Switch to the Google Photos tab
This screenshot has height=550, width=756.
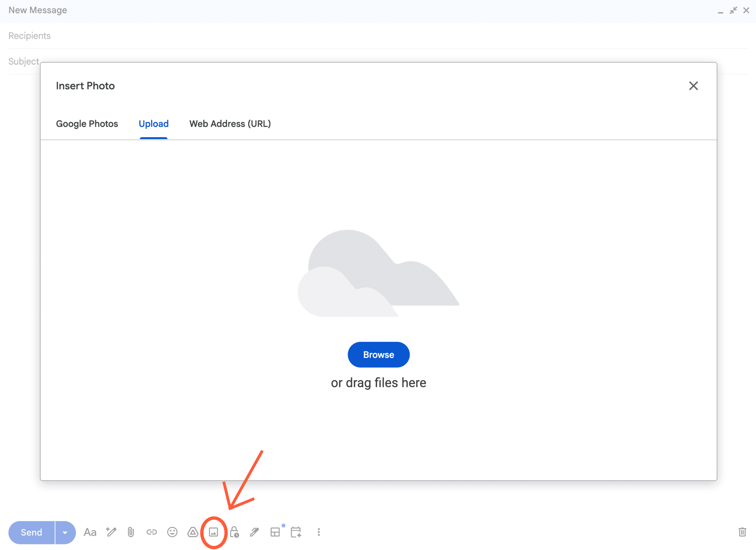click(x=87, y=123)
